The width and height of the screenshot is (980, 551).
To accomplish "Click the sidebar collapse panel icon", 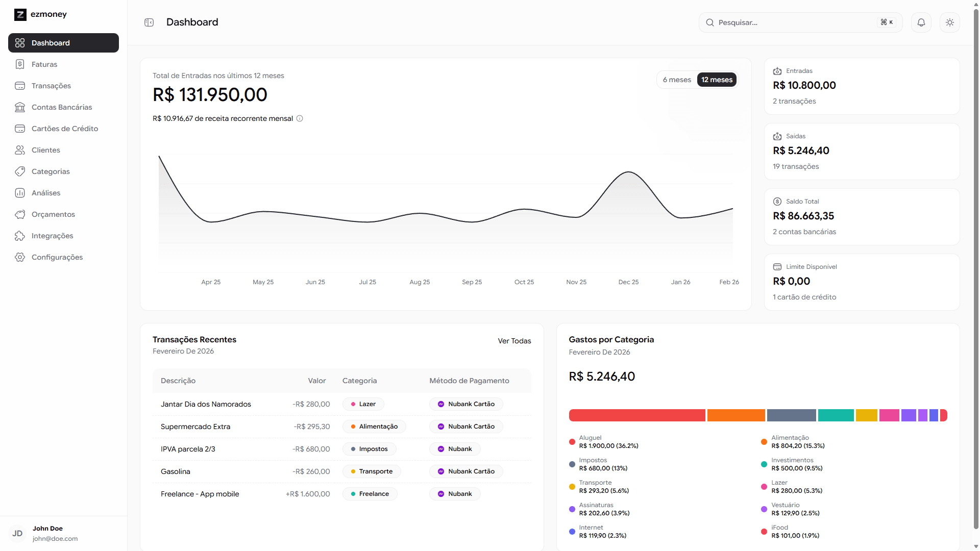I will [149, 22].
